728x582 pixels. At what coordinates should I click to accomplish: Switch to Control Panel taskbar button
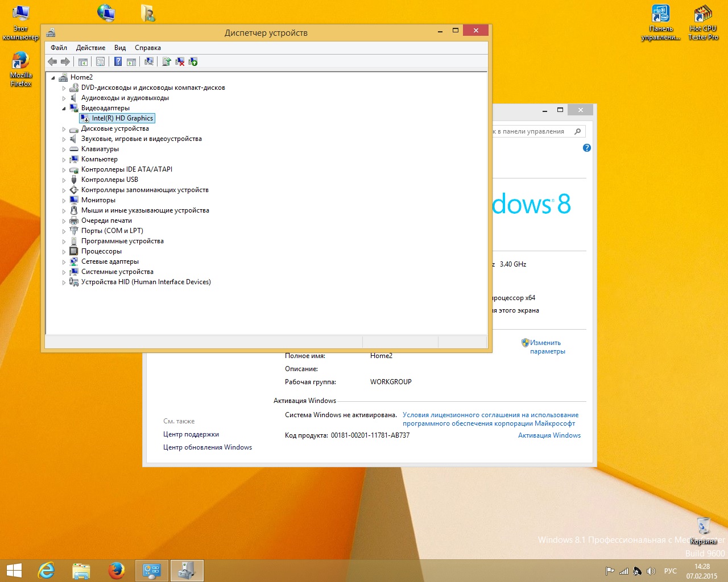pos(152,571)
